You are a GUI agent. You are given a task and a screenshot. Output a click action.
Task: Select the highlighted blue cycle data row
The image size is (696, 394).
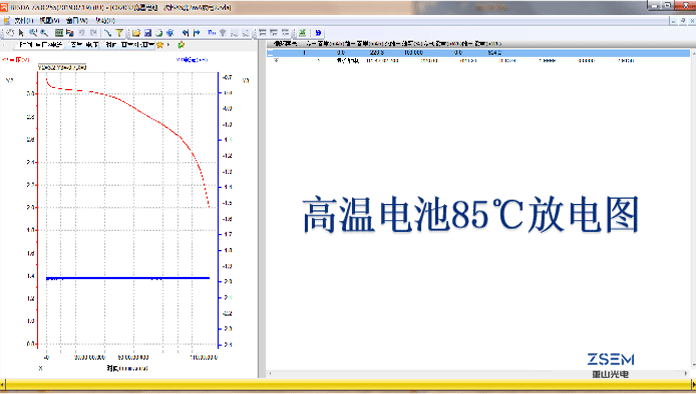tap(478, 53)
